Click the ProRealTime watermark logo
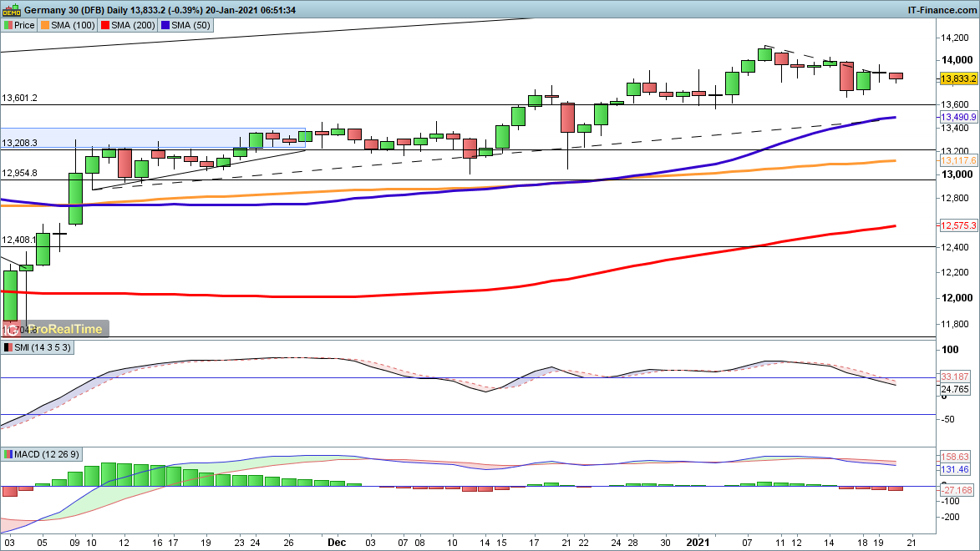 57,329
